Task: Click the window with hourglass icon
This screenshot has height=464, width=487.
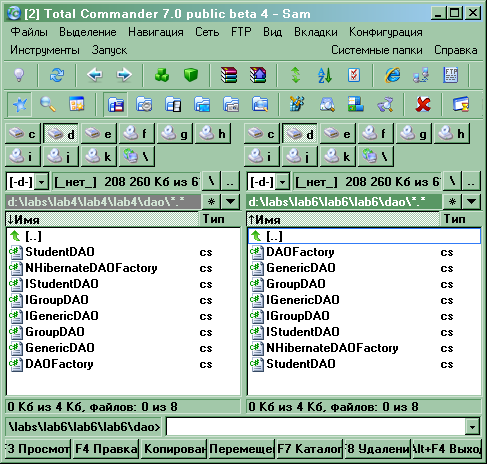Action: click(x=461, y=105)
